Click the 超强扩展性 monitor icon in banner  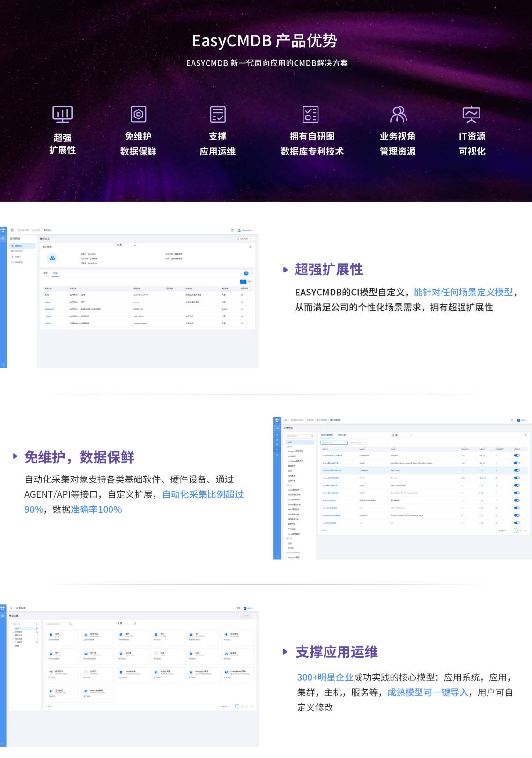click(x=62, y=114)
